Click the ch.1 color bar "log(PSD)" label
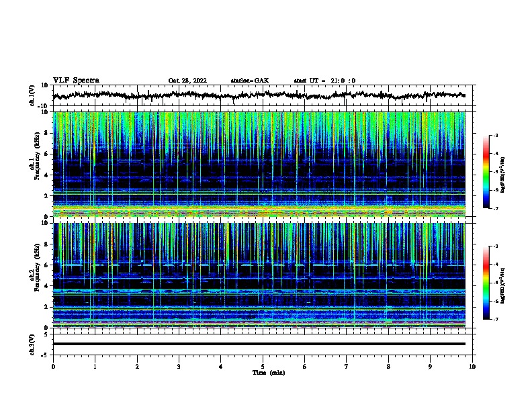Viewport: 532px width, 411px height. pos(503,175)
